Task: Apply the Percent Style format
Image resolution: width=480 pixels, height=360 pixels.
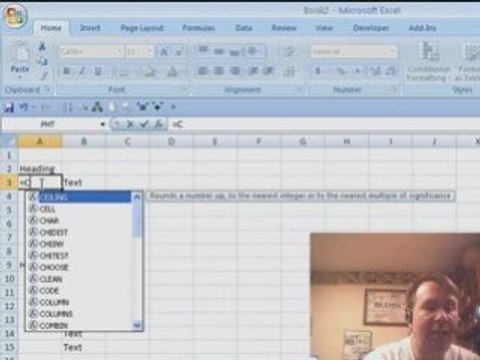Action: coord(341,71)
